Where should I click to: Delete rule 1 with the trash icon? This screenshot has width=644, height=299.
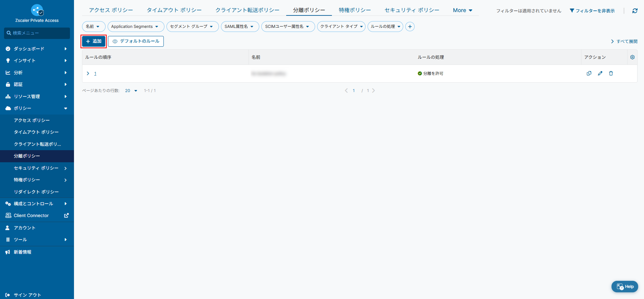point(611,73)
